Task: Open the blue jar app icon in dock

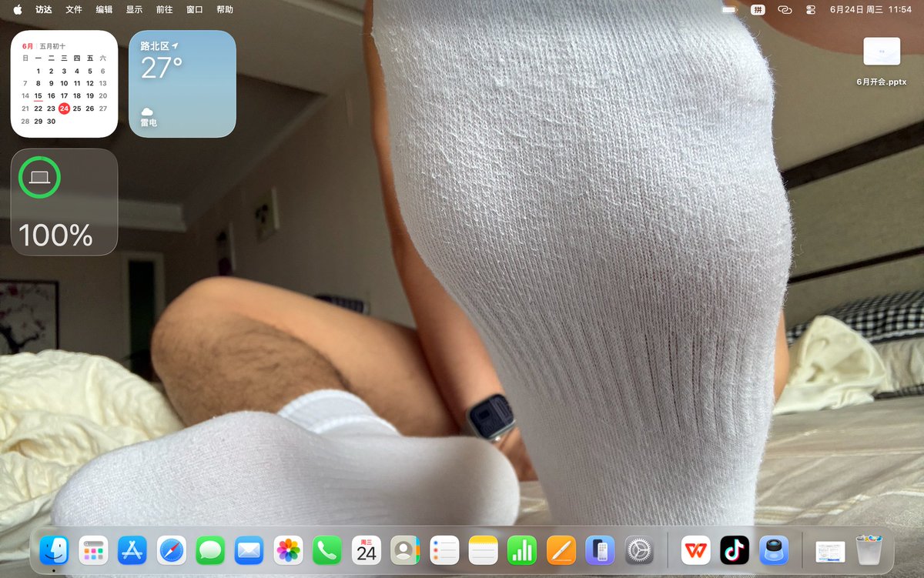Action: pos(774,550)
